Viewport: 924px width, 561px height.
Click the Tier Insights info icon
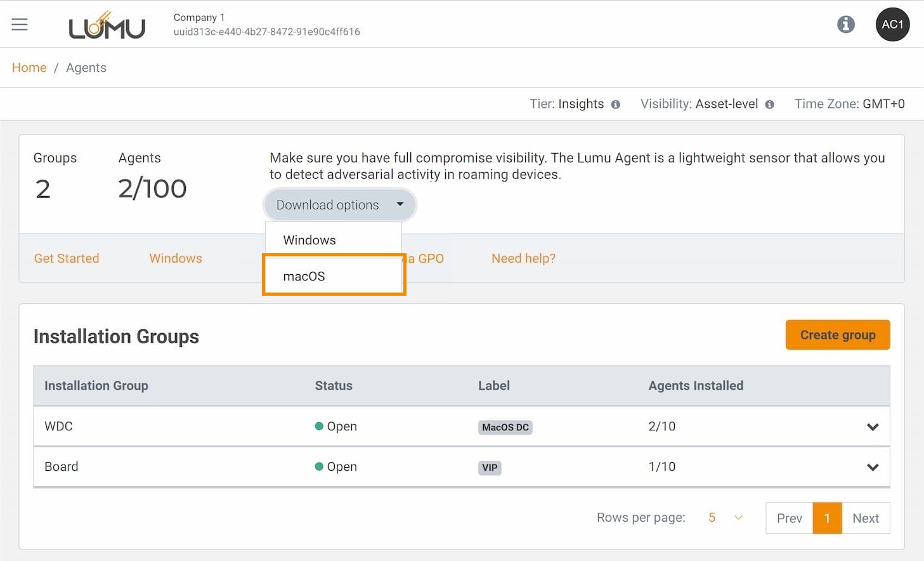tap(615, 105)
